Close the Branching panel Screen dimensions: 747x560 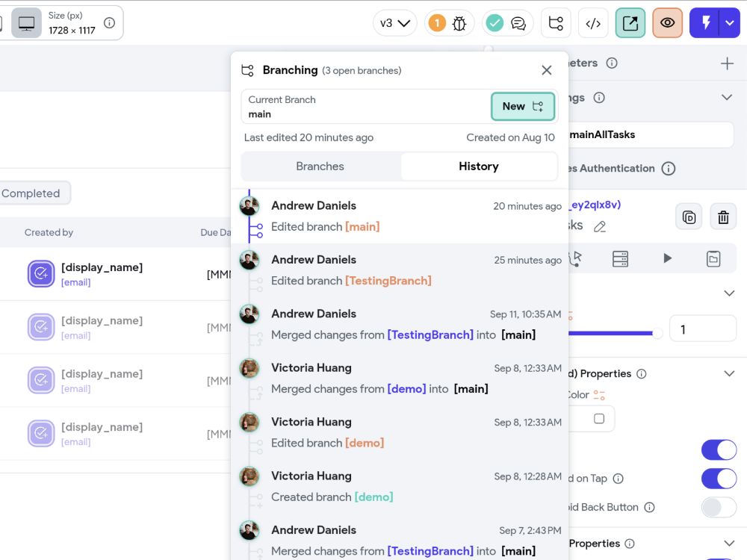point(547,70)
